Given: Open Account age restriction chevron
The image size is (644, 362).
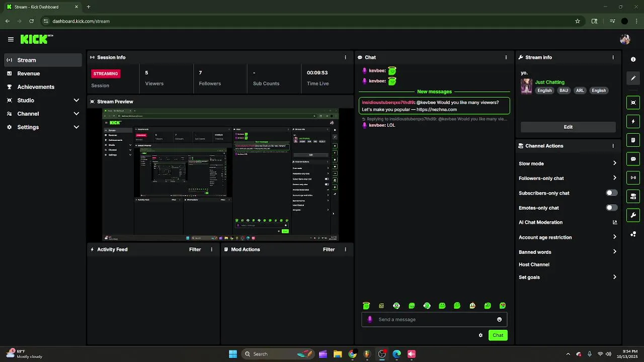Looking at the screenshot, I should click(614, 237).
